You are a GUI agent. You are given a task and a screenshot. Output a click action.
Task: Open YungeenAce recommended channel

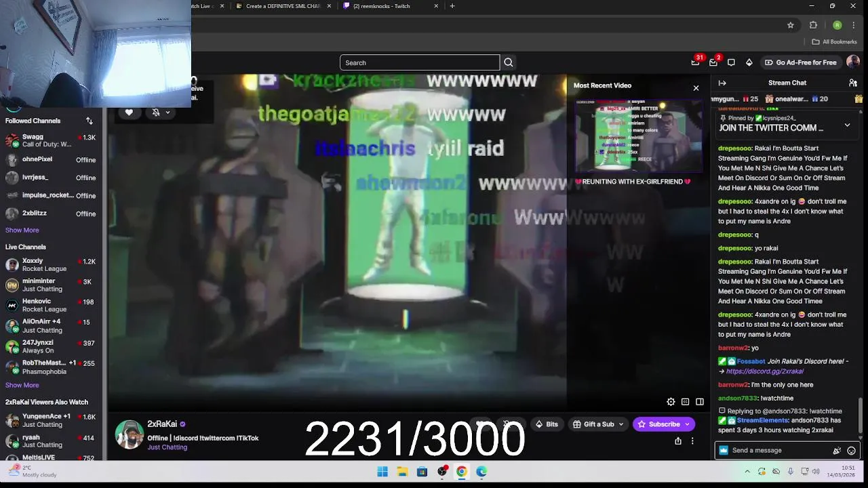point(52,420)
